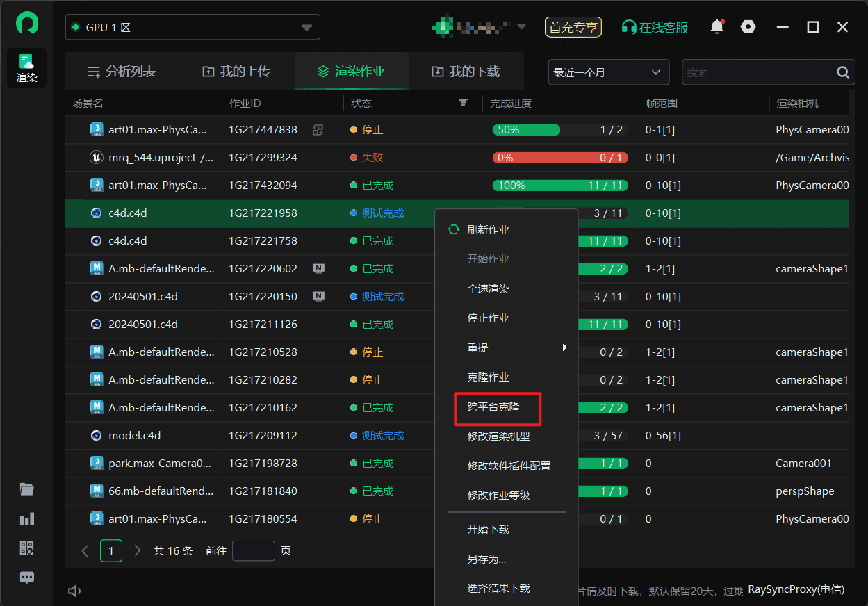Image resolution: width=868 pixels, height=606 pixels.
Task: Click the notification bell icon
Action: [x=716, y=27]
